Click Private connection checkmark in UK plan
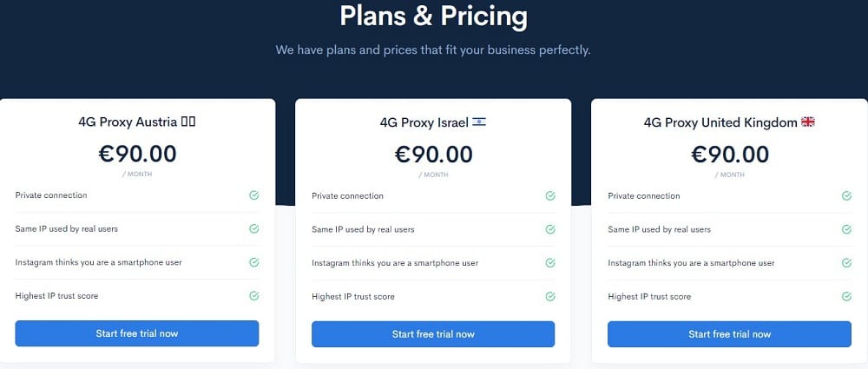868x369 pixels. [x=846, y=195]
